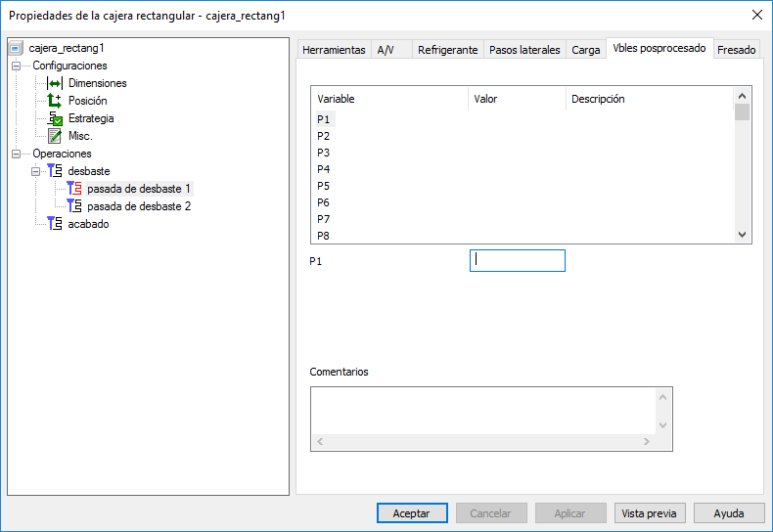Click the Dimensiones double-arrow icon
Image resolution: width=773 pixels, height=532 pixels.
pos(55,83)
